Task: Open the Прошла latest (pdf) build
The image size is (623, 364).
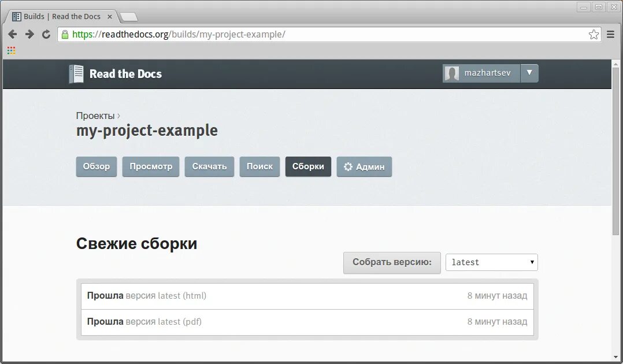Action: click(x=307, y=322)
